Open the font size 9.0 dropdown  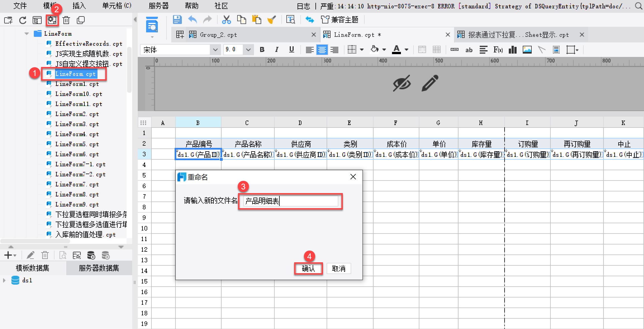pyautogui.click(x=248, y=50)
